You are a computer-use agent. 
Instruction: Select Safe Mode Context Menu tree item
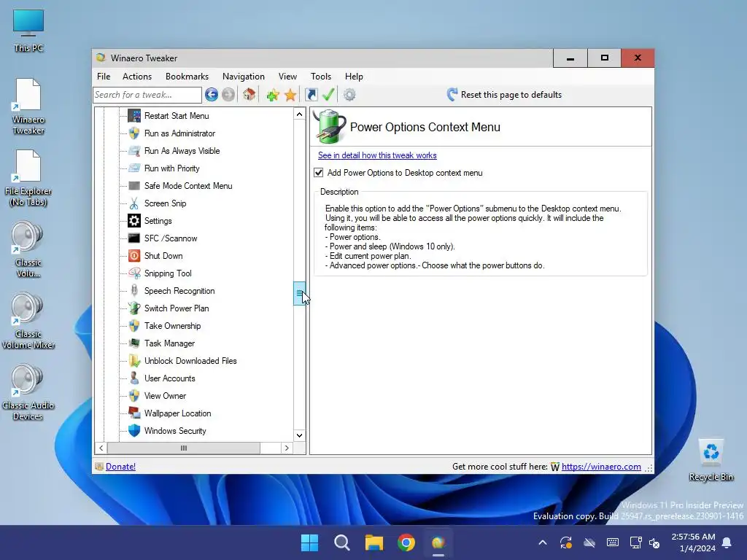click(188, 186)
